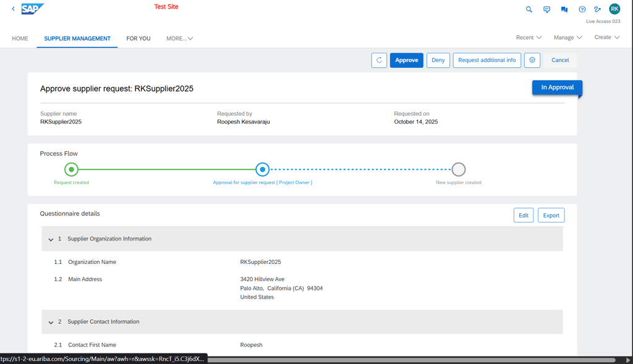This screenshot has height=364, width=633.
Task: Click the Contact First Name value Roopesh
Action: click(x=251, y=345)
